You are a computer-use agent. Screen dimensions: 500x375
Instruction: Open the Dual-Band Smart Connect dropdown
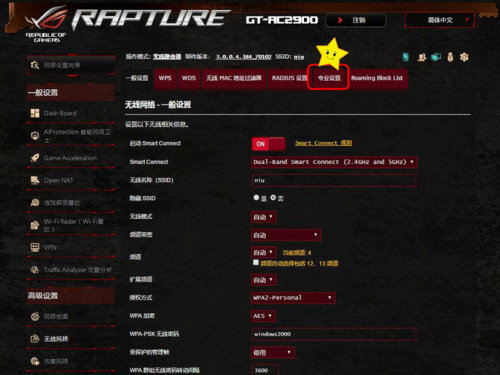click(334, 162)
